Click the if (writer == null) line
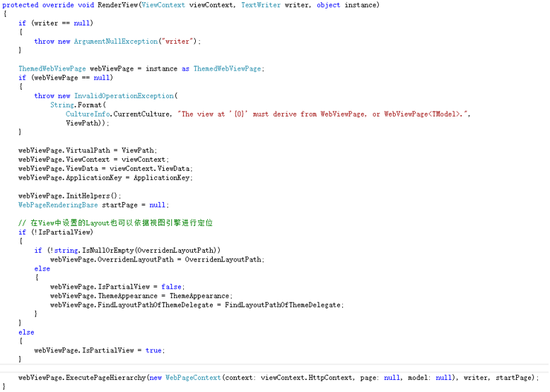This screenshot has height=392, width=550. click(x=56, y=23)
